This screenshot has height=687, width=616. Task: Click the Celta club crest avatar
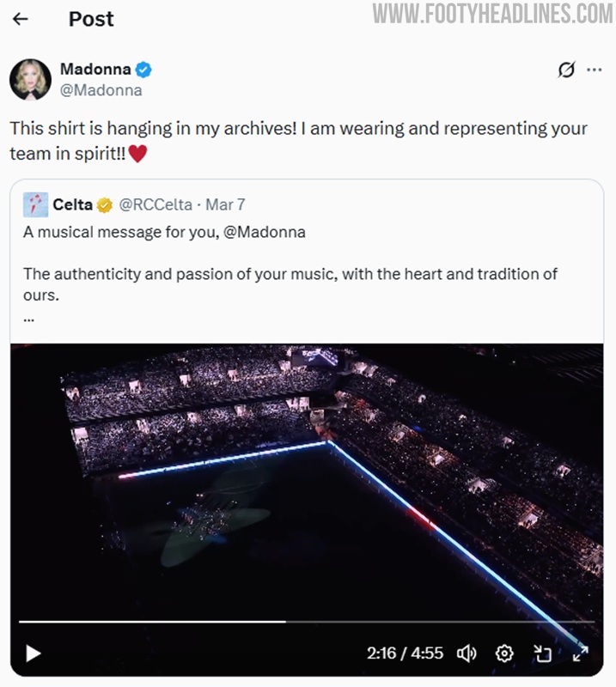click(x=35, y=205)
